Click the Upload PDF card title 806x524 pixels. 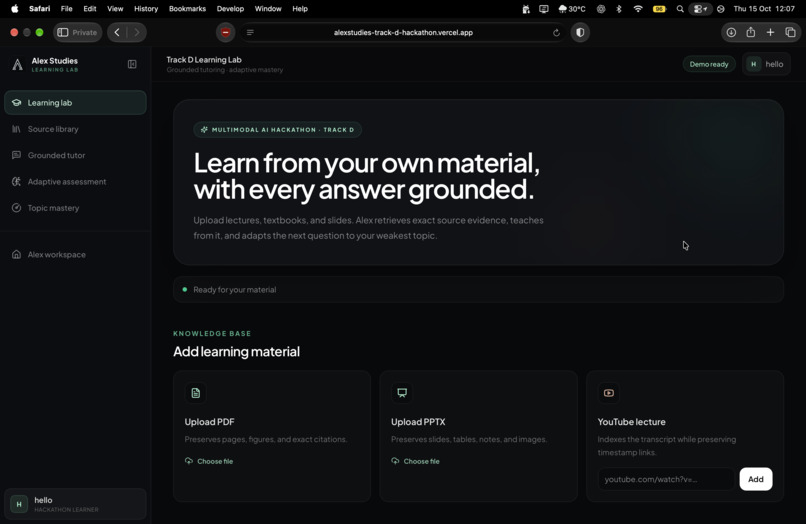[209, 422]
